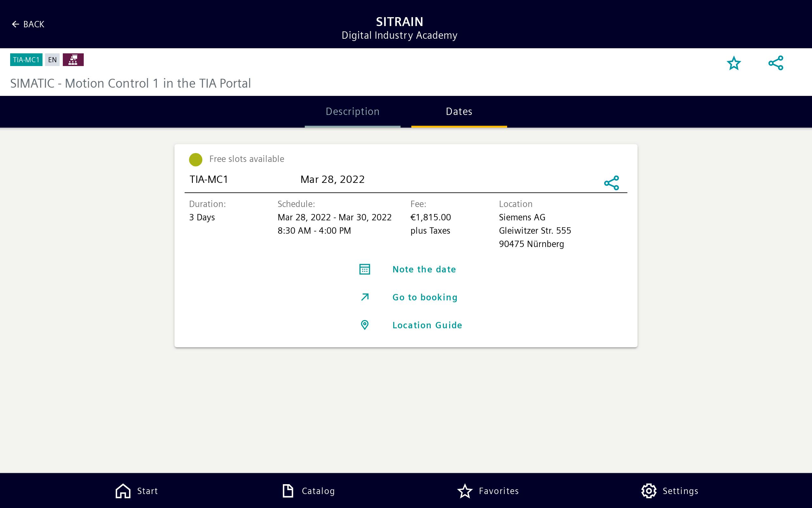Add course to favorites with star icon
The height and width of the screenshot is (508, 812).
(734, 63)
